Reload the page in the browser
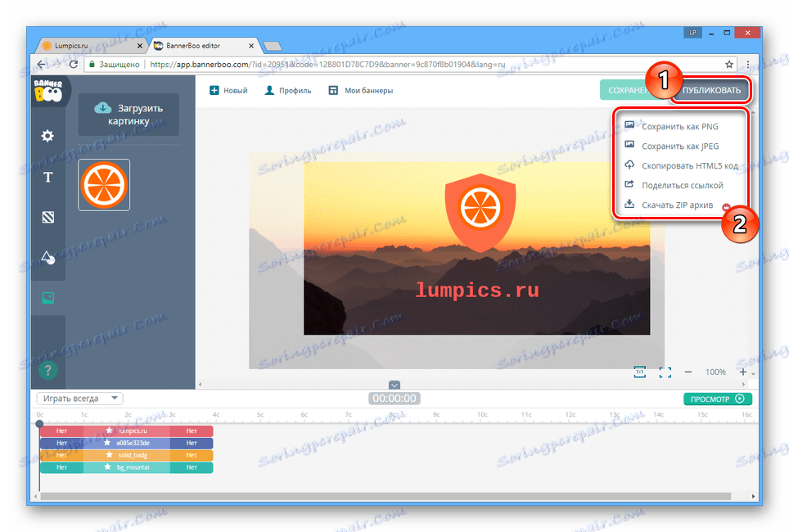Image resolution: width=789 pixels, height=532 pixels. click(x=74, y=65)
